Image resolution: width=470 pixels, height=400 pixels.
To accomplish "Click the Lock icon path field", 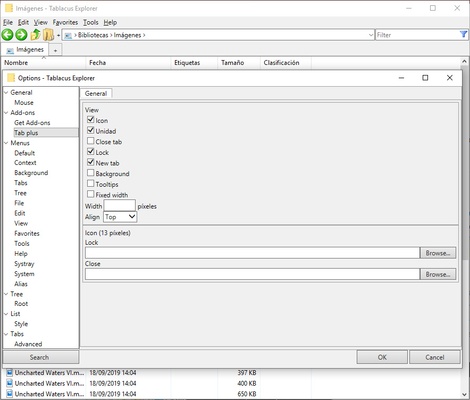I will [x=252, y=253].
